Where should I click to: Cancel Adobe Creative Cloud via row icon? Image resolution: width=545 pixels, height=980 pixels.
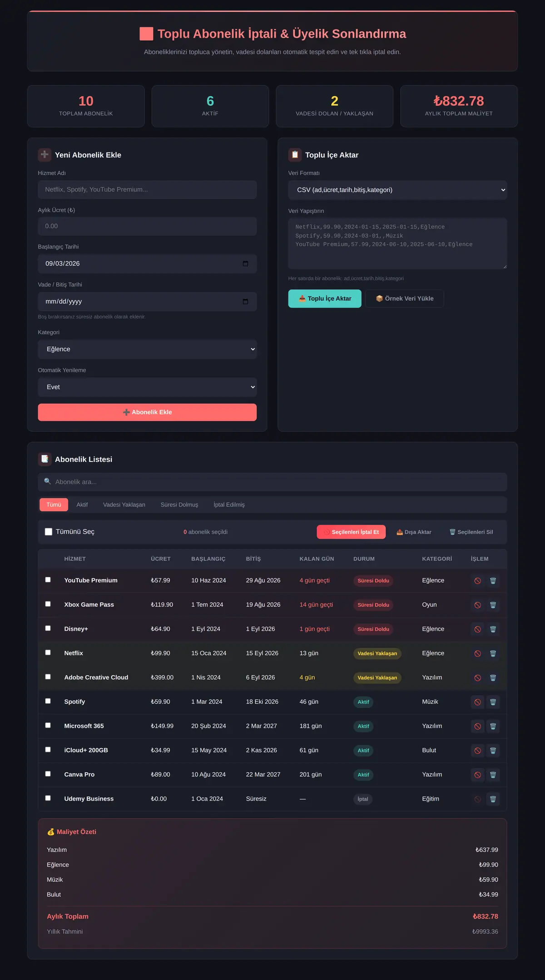coord(477,678)
